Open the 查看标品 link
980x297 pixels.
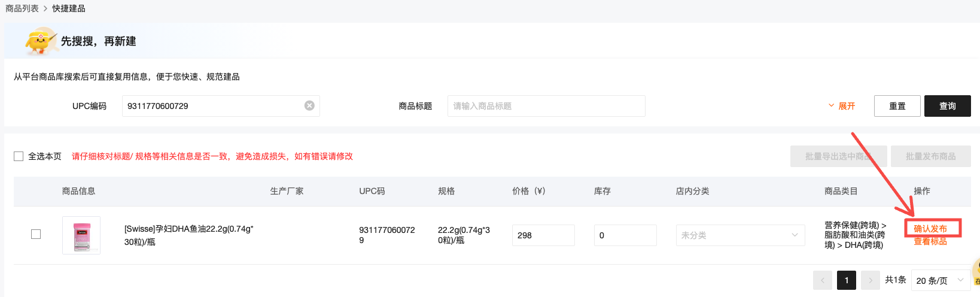tap(930, 242)
